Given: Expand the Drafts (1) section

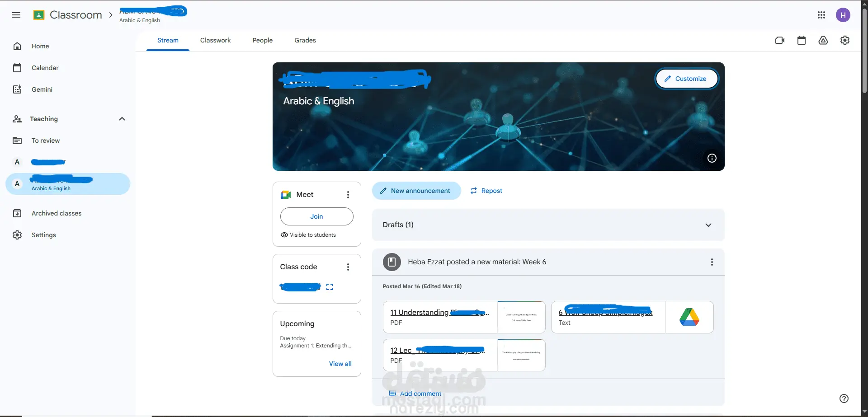Looking at the screenshot, I should pyautogui.click(x=708, y=225).
